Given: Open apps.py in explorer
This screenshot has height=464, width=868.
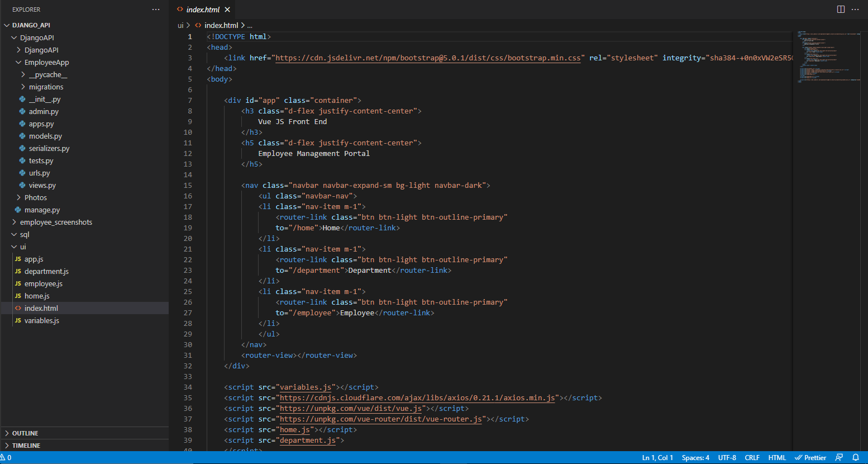Looking at the screenshot, I should pos(84,124).
